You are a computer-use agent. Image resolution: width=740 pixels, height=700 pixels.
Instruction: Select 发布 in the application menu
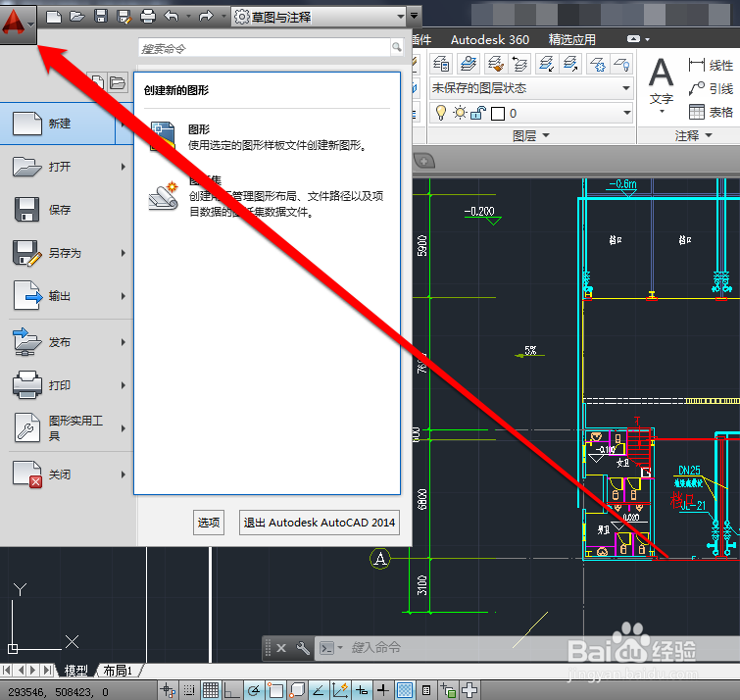click(x=66, y=342)
